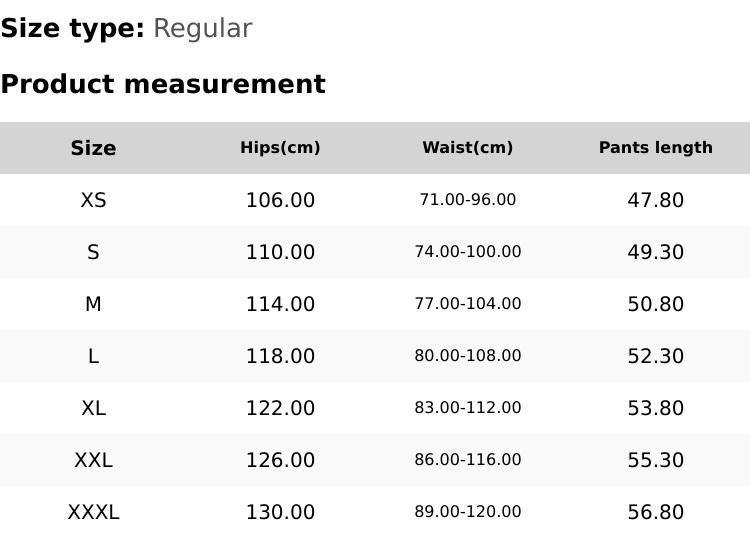Select the M size row label
Screen dimensions: 750x538
(93, 304)
